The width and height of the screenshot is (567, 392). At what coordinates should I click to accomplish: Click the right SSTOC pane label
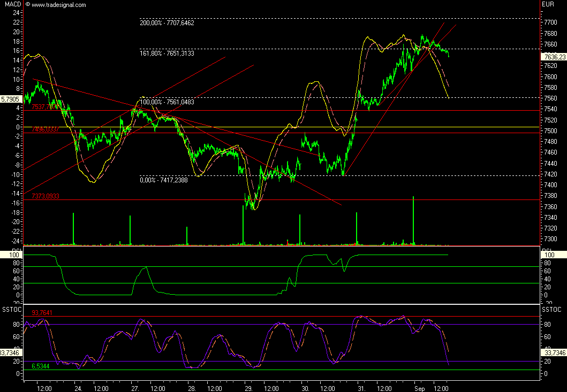pos(551,310)
